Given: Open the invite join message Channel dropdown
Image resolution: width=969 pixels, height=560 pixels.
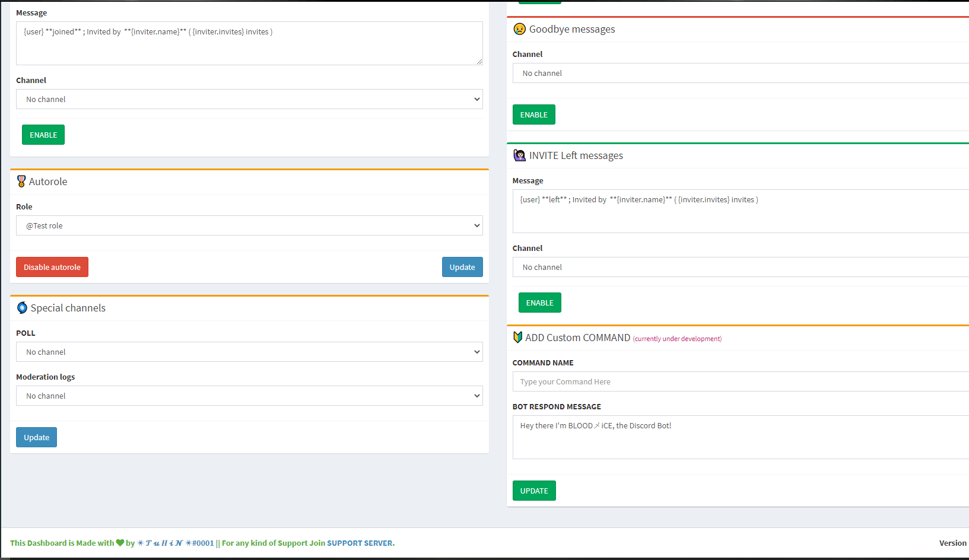Looking at the screenshot, I should click(x=249, y=99).
